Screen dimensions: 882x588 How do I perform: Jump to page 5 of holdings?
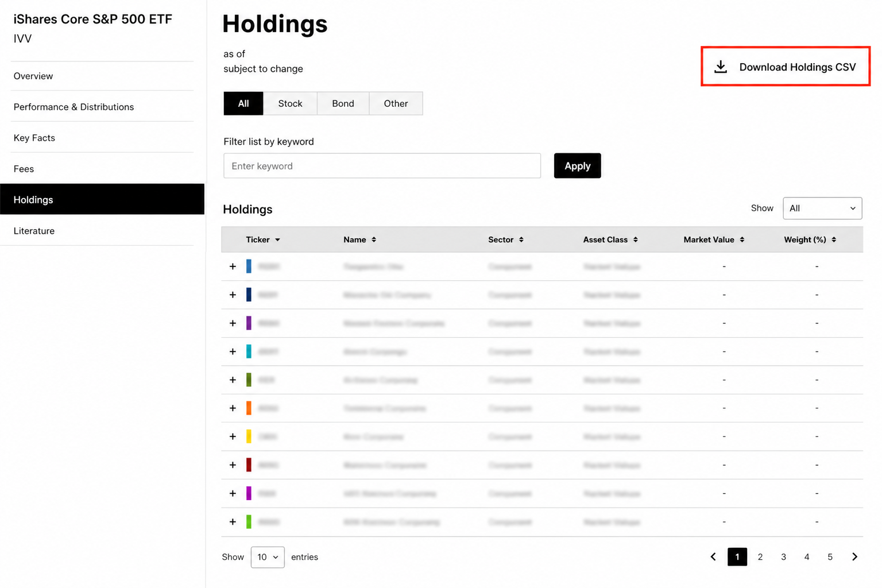pyautogui.click(x=830, y=557)
